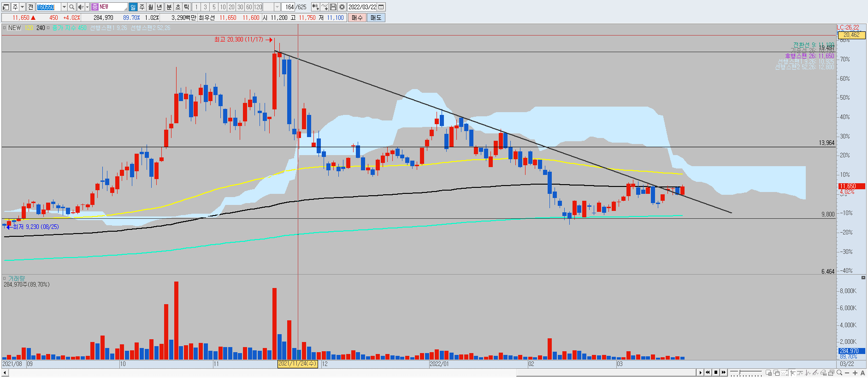Click the window-with-grid layout icon
The image size is (868, 378).
coord(768,373)
